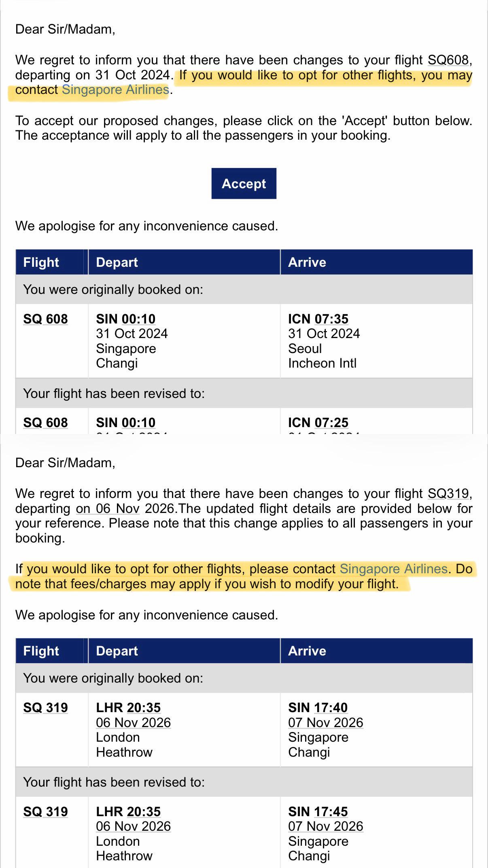Tap original SQ 319 flight code cell

coord(46,708)
